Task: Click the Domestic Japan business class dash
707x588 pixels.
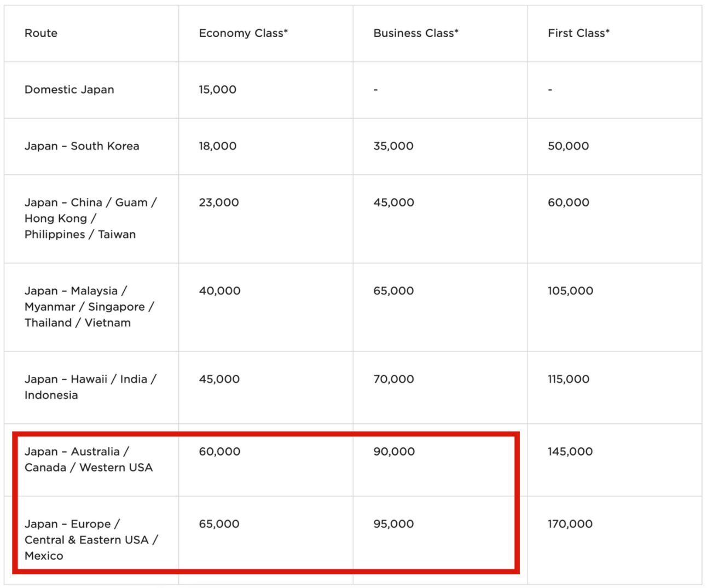Action: click(376, 90)
